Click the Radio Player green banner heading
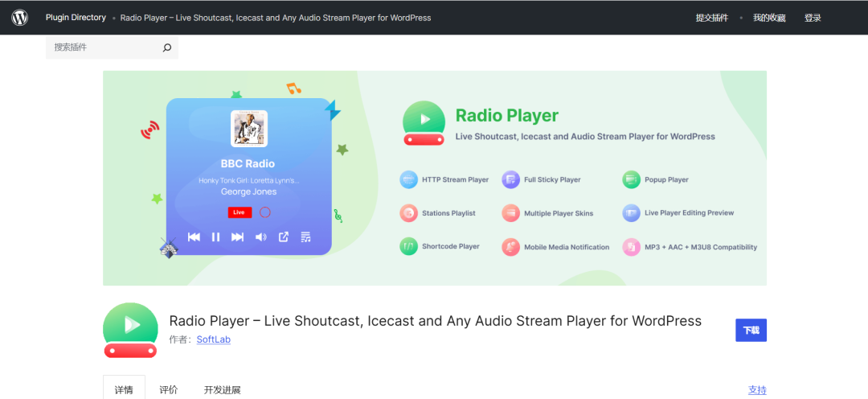The height and width of the screenshot is (399, 868). [x=507, y=115]
